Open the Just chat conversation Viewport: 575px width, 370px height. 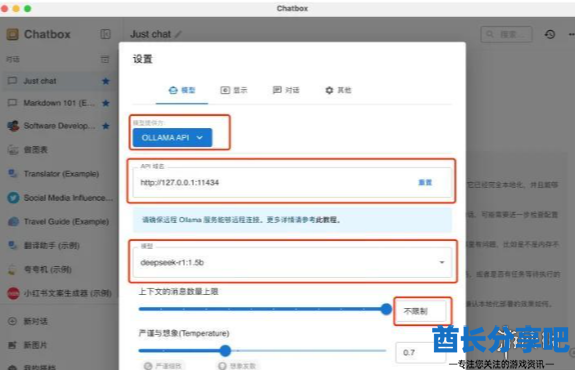pos(59,81)
